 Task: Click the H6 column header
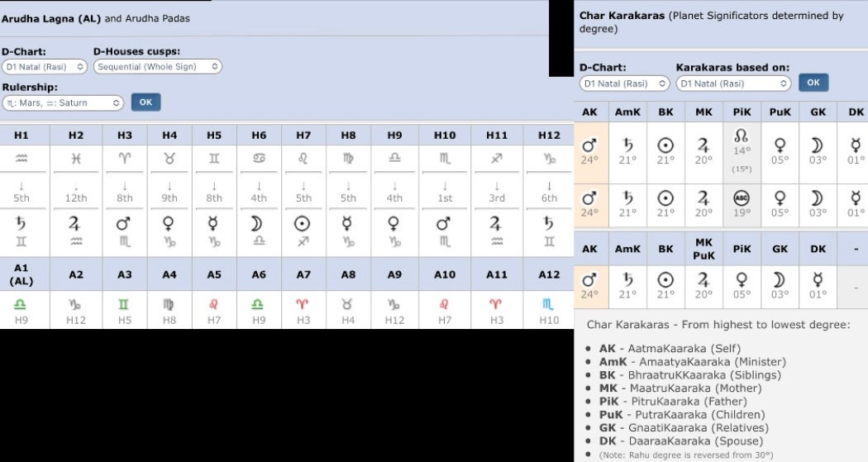pos(259,136)
